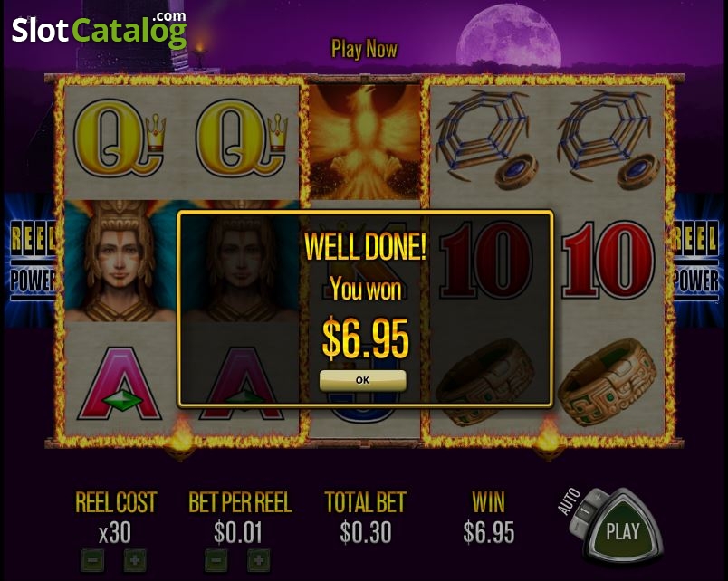Increase auto spin count with plus

click(x=598, y=497)
